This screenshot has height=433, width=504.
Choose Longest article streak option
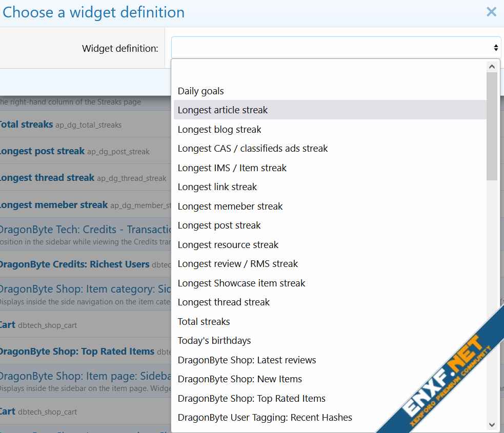click(x=223, y=110)
